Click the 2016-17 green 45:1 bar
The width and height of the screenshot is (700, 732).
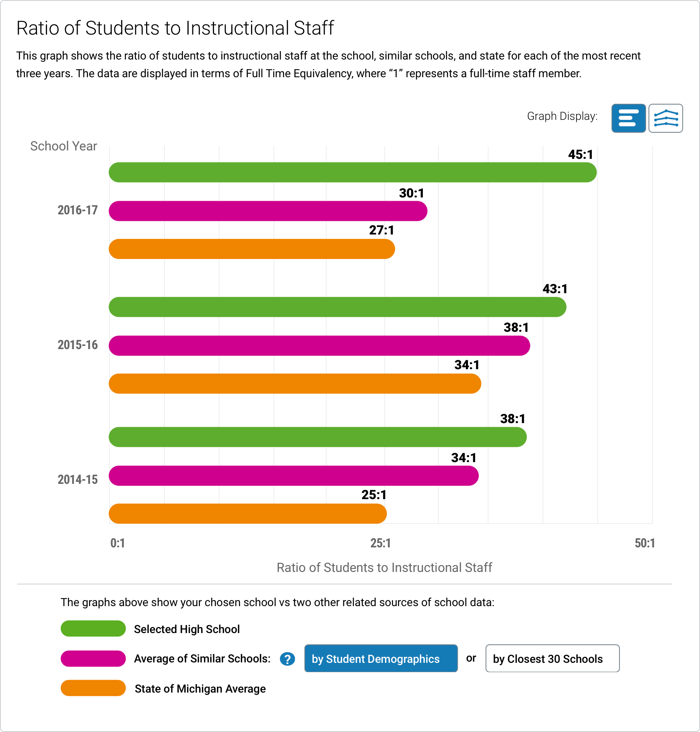click(x=352, y=173)
